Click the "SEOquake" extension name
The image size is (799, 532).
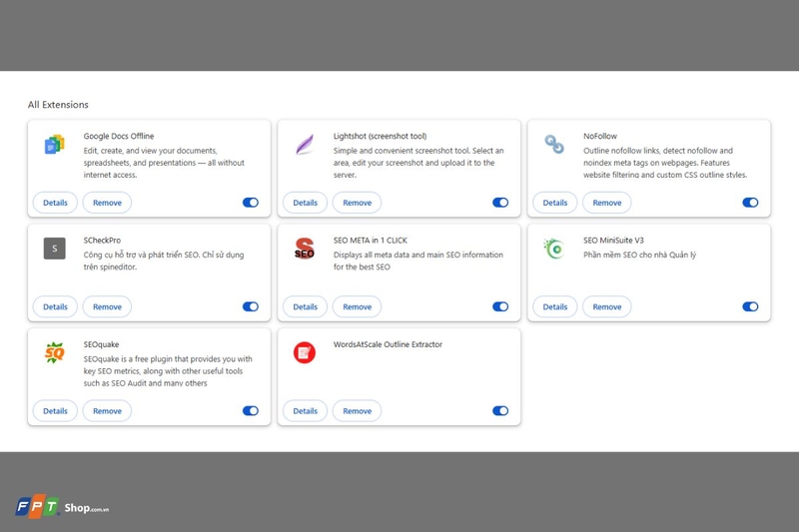[101, 344]
